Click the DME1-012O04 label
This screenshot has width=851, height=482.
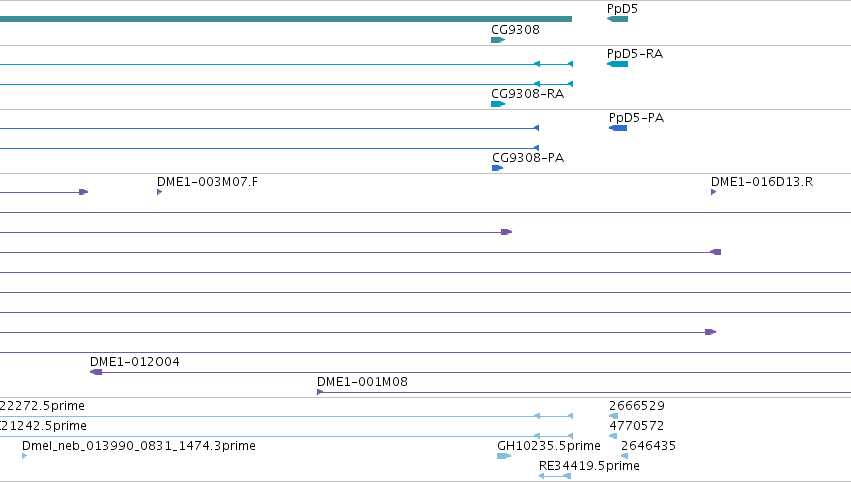(135, 362)
